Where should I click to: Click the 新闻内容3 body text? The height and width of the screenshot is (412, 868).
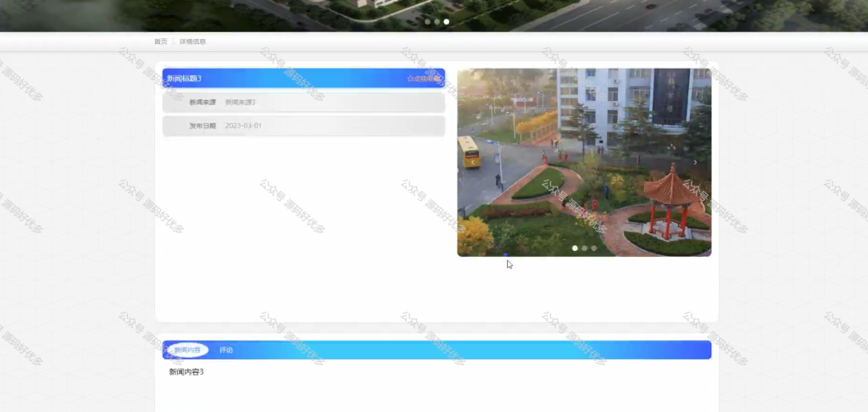[x=186, y=372]
